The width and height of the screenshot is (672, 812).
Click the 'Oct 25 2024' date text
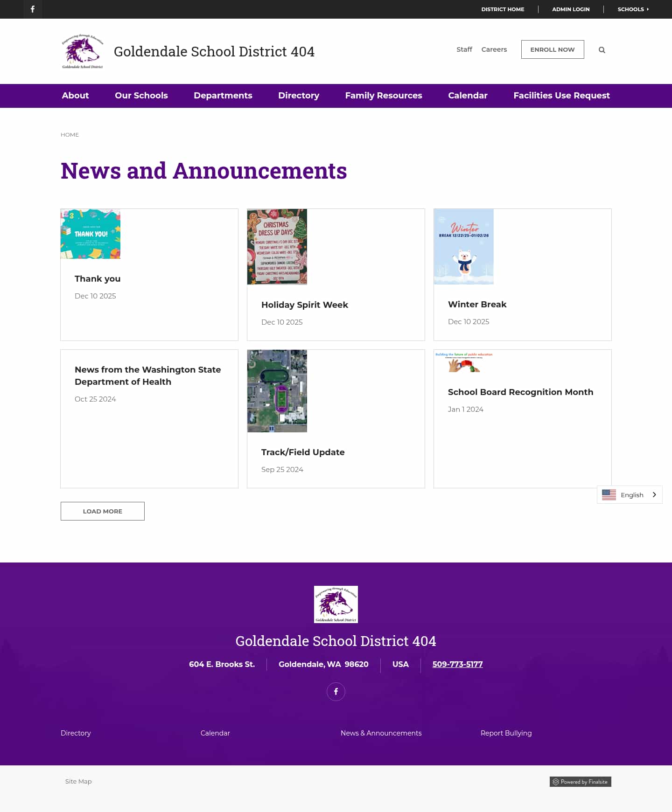[95, 399]
